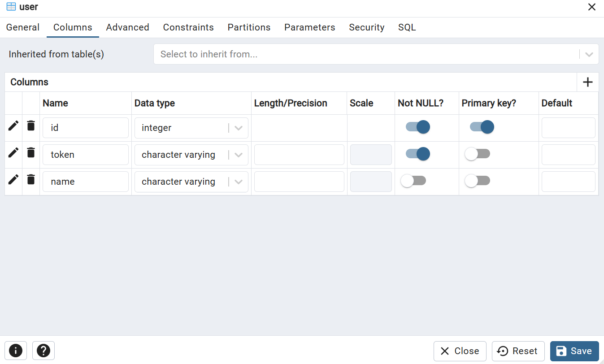
Task: Disable Primary key for id column
Action: point(482,127)
